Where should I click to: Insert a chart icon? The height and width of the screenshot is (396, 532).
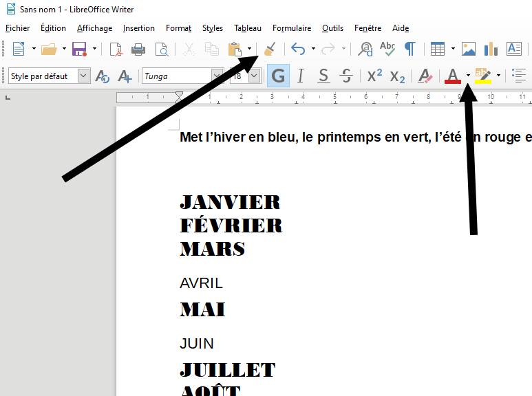pyautogui.click(x=491, y=49)
